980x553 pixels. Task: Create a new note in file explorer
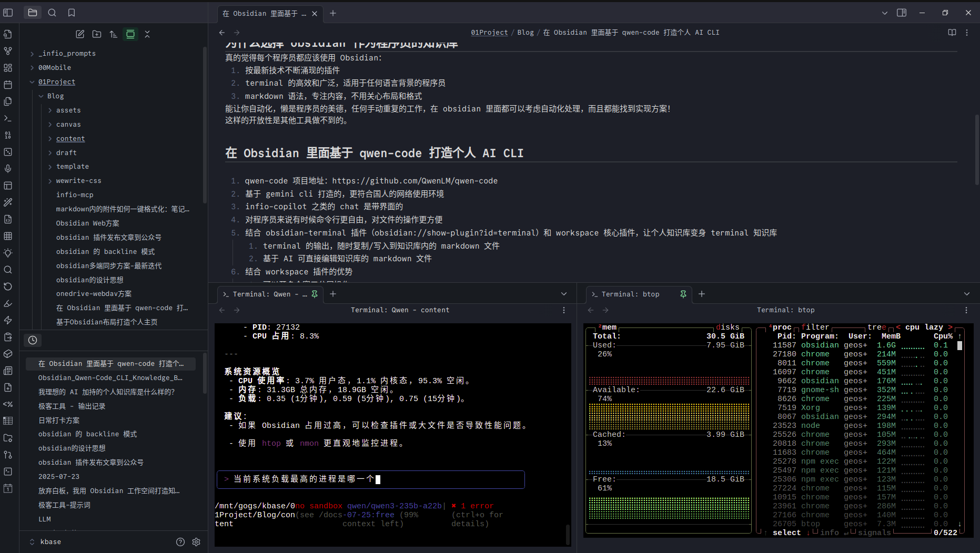[80, 34]
